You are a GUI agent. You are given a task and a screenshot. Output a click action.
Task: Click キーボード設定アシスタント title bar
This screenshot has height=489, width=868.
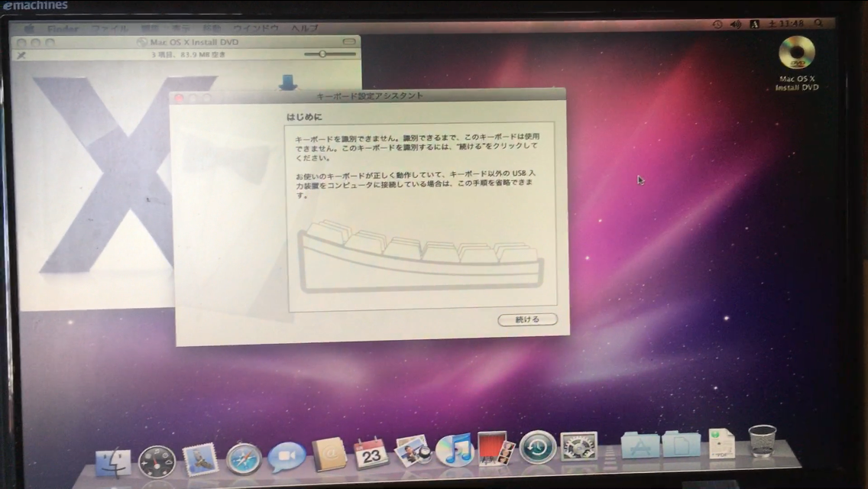tap(369, 96)
